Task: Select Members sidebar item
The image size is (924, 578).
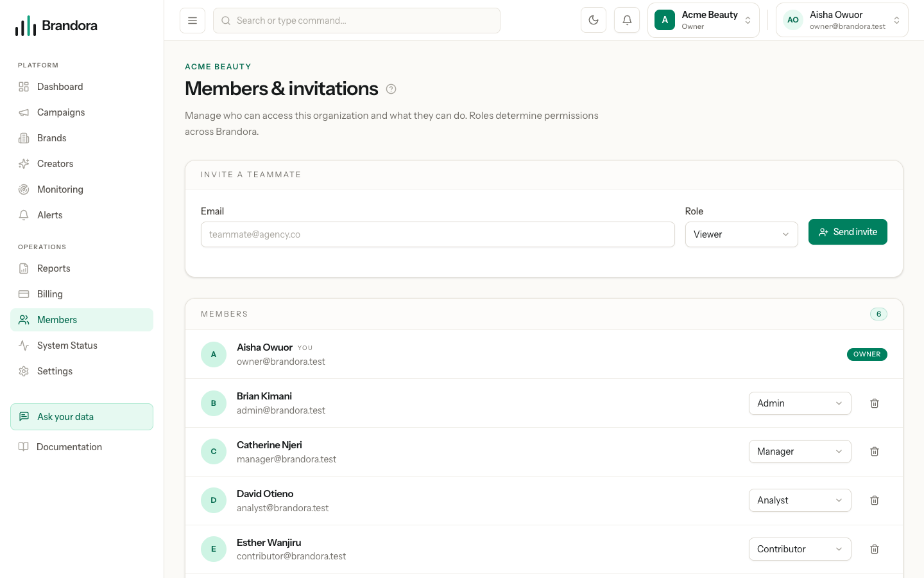Action: [x=81, y=320]
